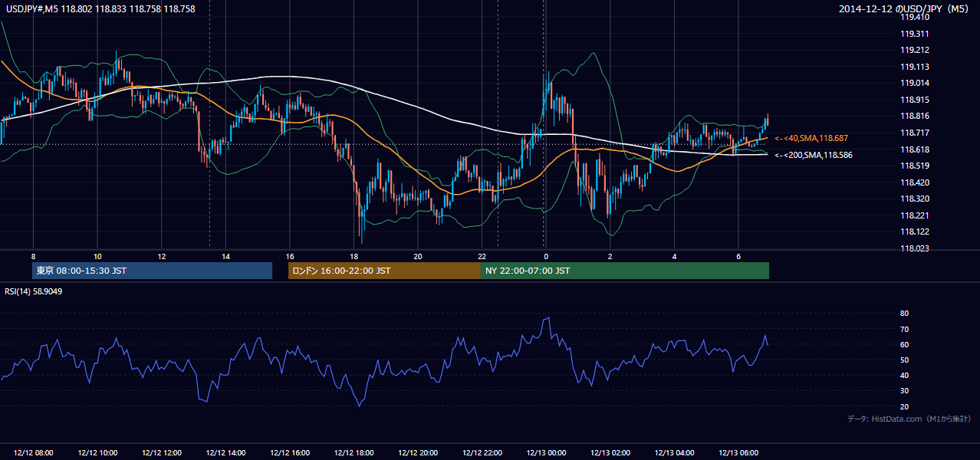Click the price axis value 118.420
The image size is (980, 460).
click(914, 182)
